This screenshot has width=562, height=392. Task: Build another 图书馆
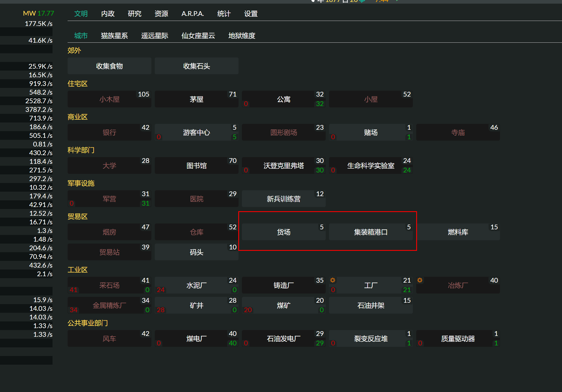coord(197,166)
